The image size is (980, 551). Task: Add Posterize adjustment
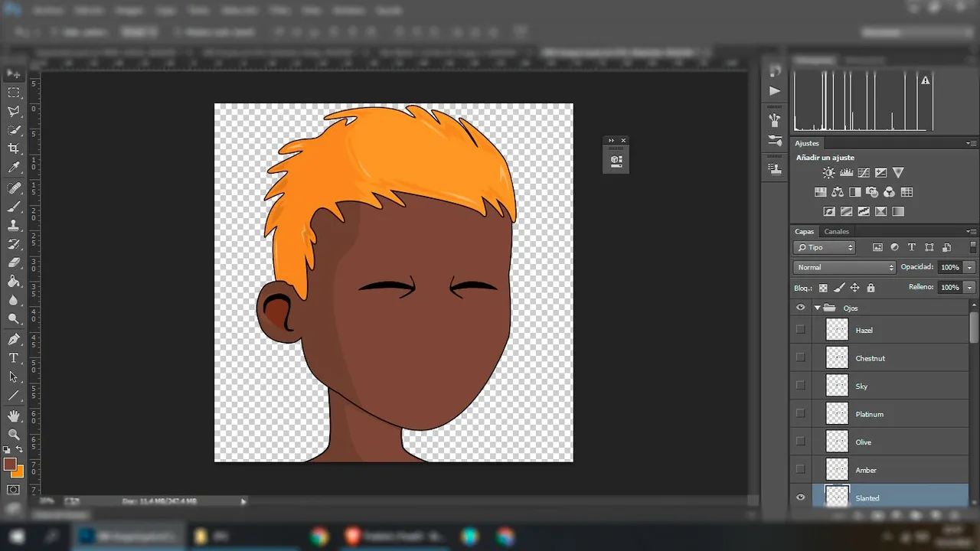click(847, 211)
